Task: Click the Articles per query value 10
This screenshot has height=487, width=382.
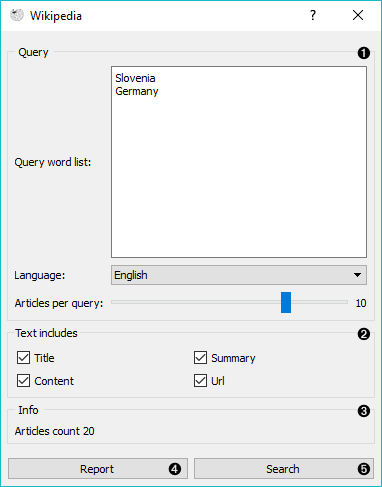Action: pos(361,303)
